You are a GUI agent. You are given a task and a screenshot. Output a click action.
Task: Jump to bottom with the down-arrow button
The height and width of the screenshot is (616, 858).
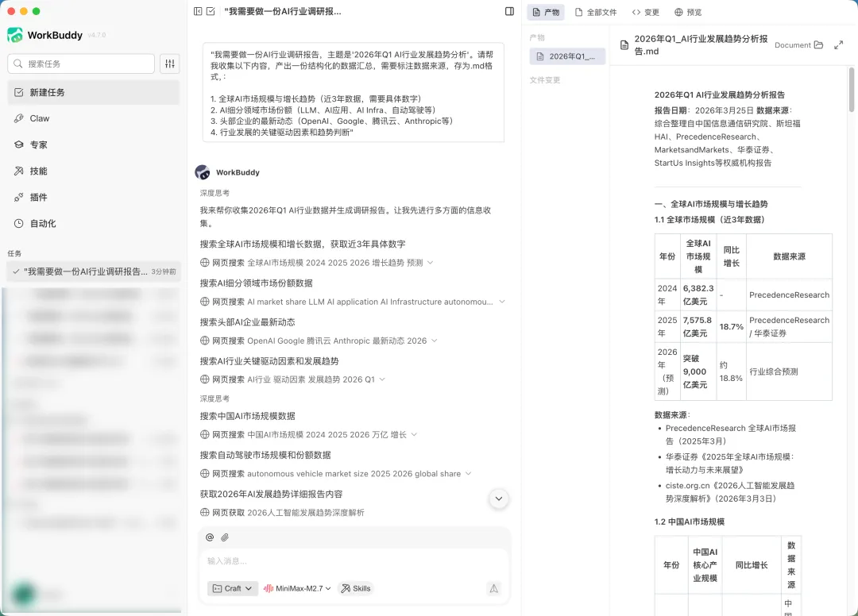pos(498,499)
